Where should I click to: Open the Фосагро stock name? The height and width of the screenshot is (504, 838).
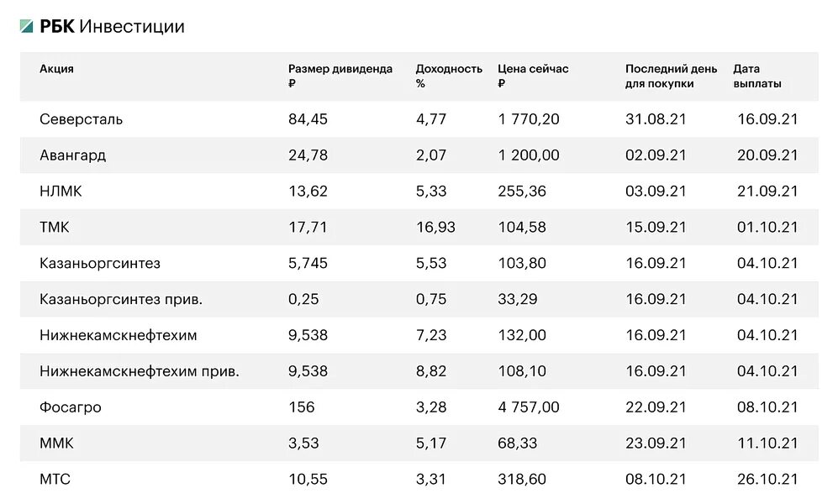[x=71, y=407]
